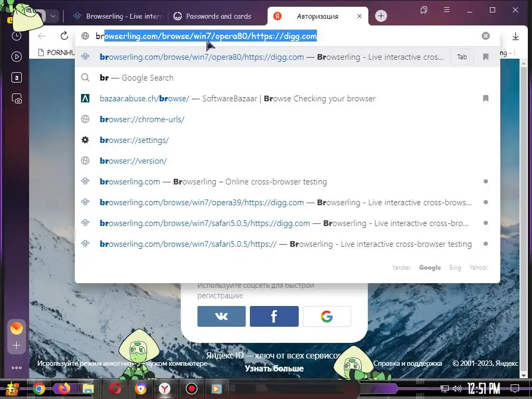Click the PORNHU bookmark in the bookmarks bar
Viewport: 532px width, 399px height.
pyautogui.click(x=56, y=52)
